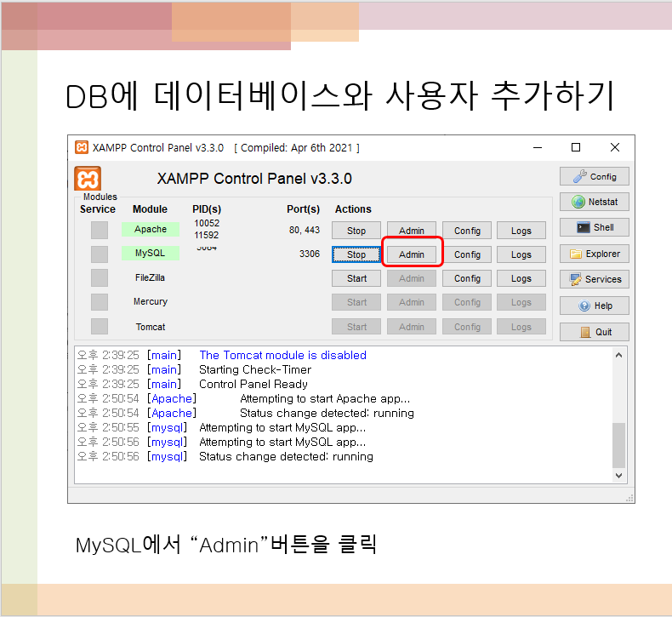This screenshot has width=672, height=617.
Task: Click Mercury Config button
Action: point(467,302)
